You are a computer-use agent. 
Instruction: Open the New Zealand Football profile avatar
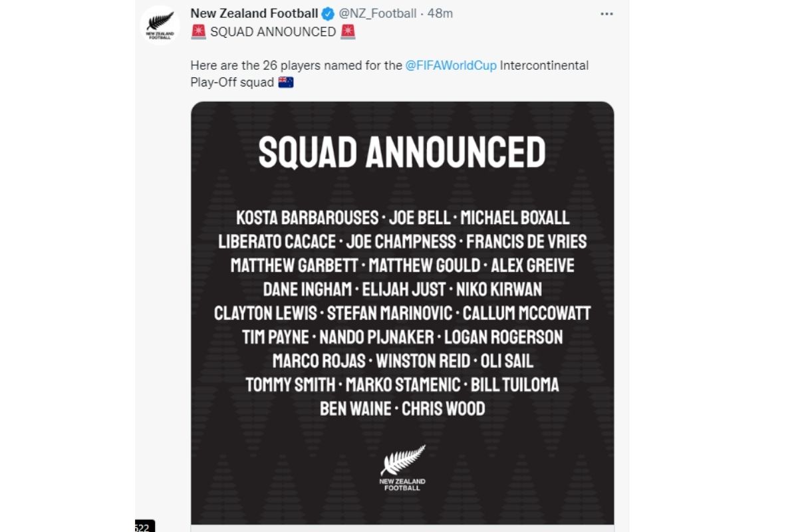tap(160, 24)
